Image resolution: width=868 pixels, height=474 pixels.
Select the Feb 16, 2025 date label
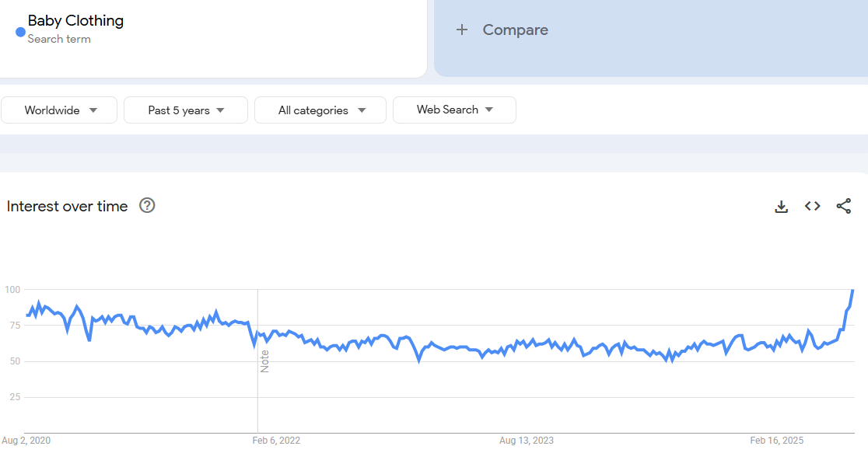tap(777, 441)
